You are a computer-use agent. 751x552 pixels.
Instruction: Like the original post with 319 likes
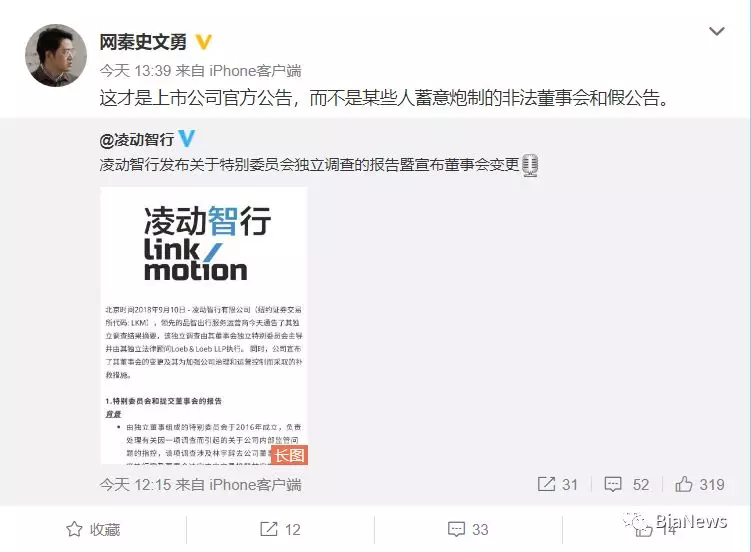coord(683,484)
